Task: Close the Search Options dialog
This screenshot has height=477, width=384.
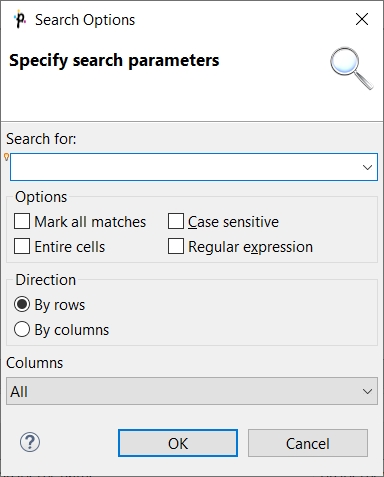Action: [x=362, y=19]
